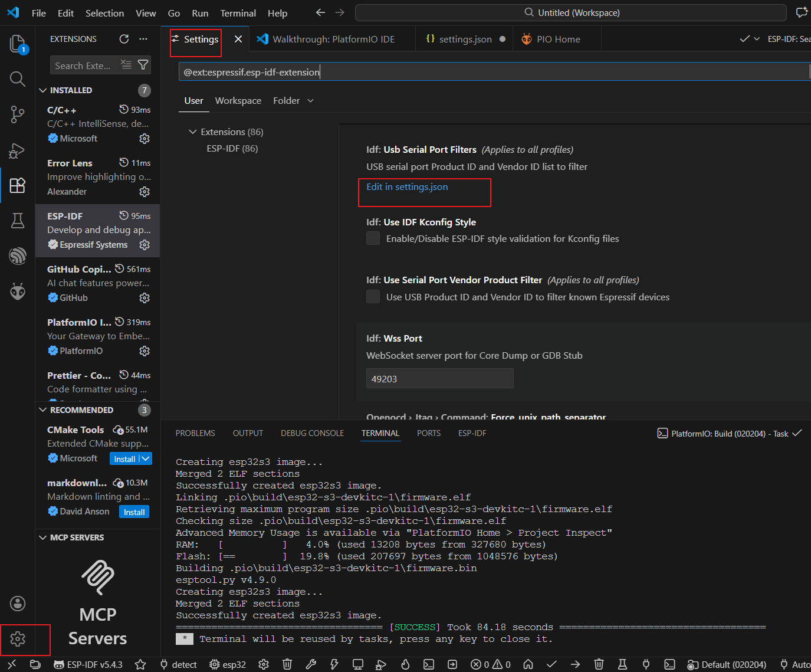Show the ESP-IDF panel tab
The image size is (811, 672).
(x=472, y=433)
